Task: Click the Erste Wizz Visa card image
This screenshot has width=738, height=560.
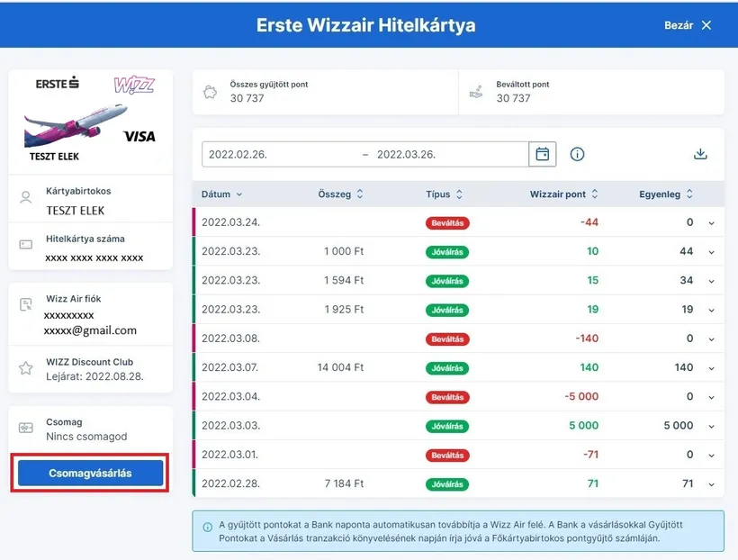Action: pos(90,119)
